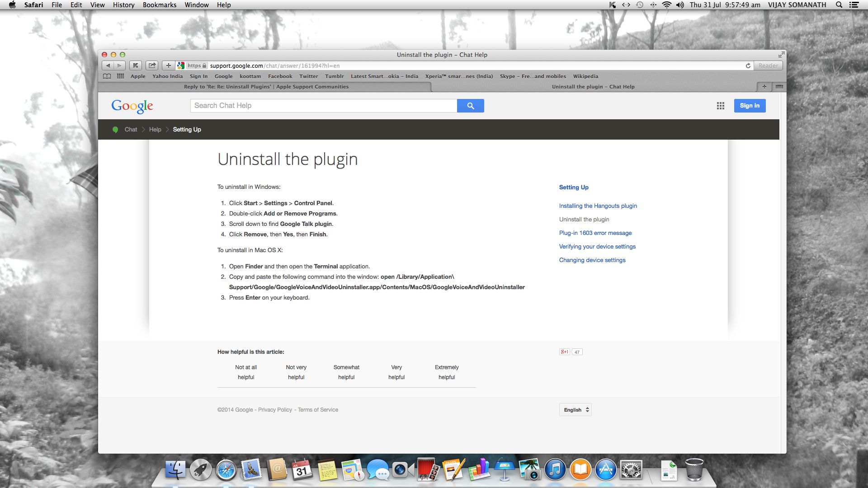Rate article as Not at all helpful
Image resolution: width=868 pixels, height=488 pixels.
246,372
